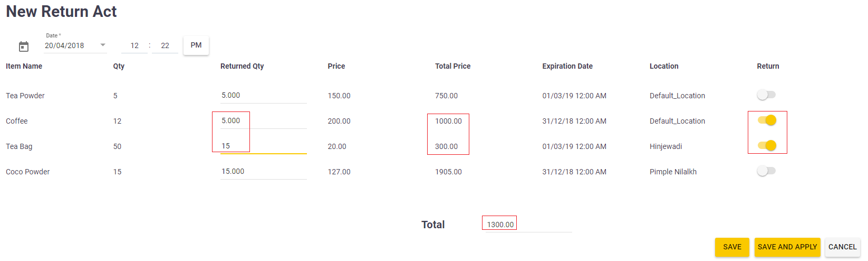Viewport: 868px width, 261px height.
Task: Click Save and Apply button
Action: 787,247
